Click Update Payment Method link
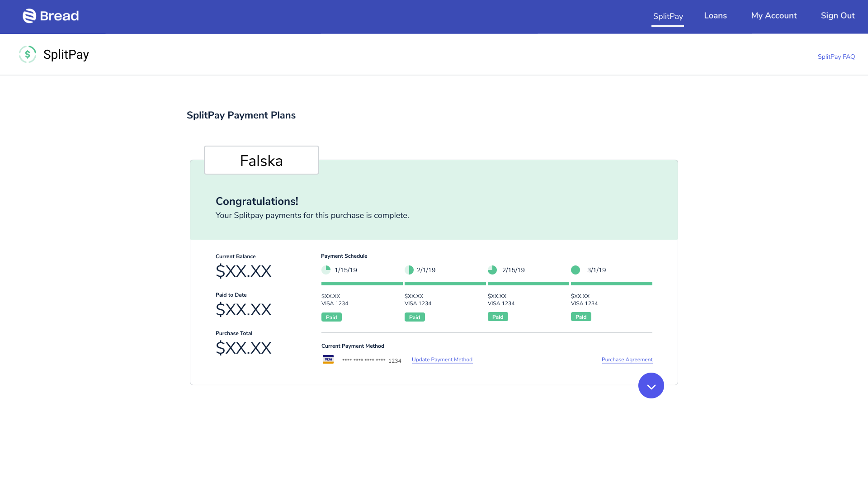Image resolution: width=868 pixels, height=478 pixels. pyautogui.click(x=442, y=360)
